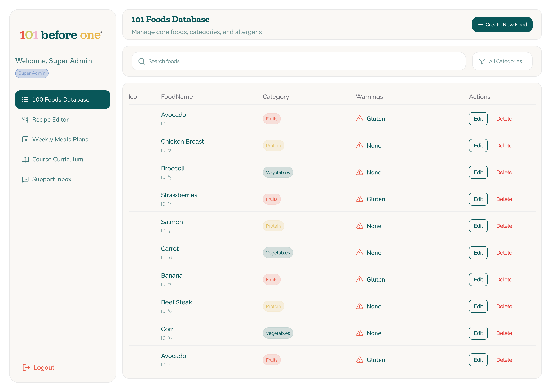Click the Recipe Editor fork-and-knife icon
This screenshot has height=392, width=551.
pyautogui.click(x=25, y=119)
